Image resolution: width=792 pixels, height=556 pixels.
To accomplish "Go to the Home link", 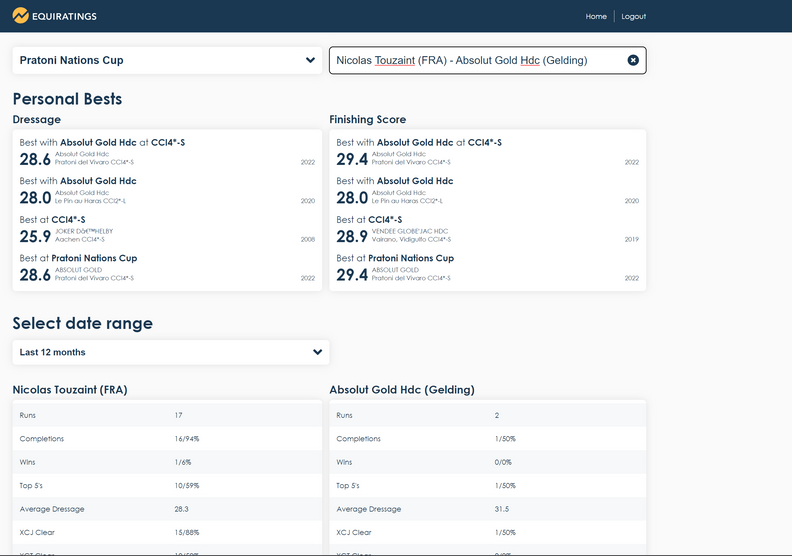I will [596, 17].
